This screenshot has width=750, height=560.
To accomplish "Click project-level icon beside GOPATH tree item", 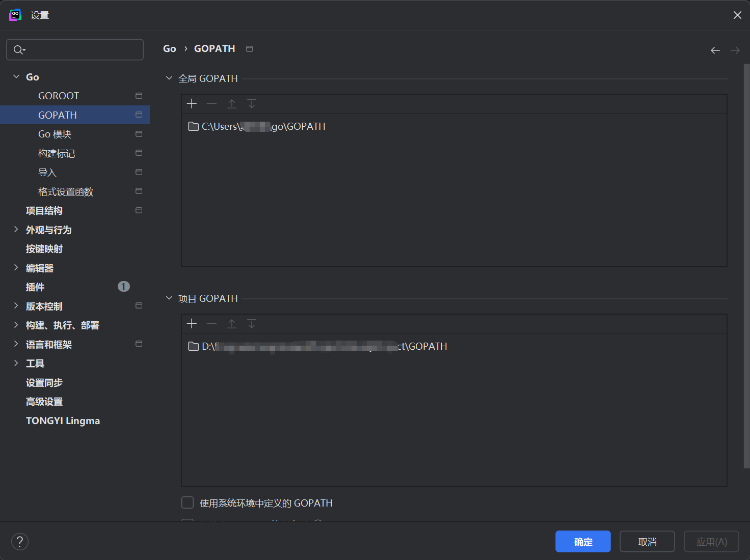I will click(139, 115).
